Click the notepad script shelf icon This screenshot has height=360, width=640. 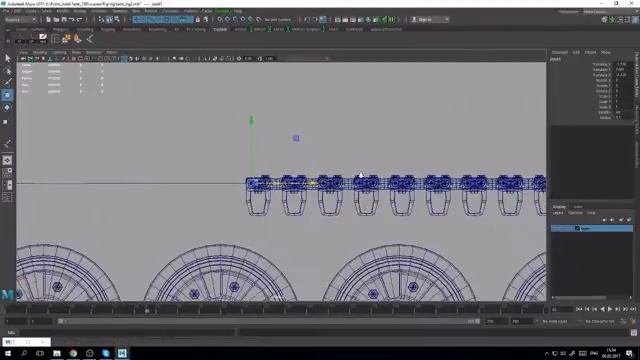point(43,39)
